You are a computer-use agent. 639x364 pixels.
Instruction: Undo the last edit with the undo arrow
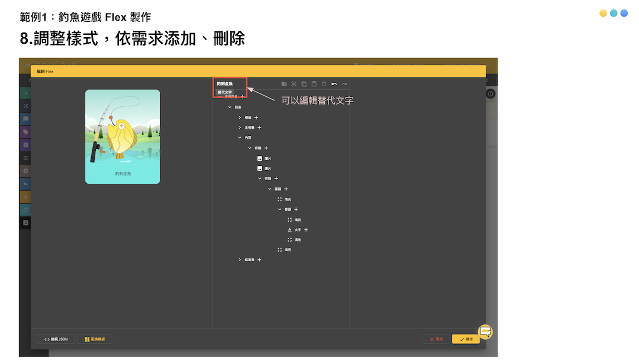(334, 84)
